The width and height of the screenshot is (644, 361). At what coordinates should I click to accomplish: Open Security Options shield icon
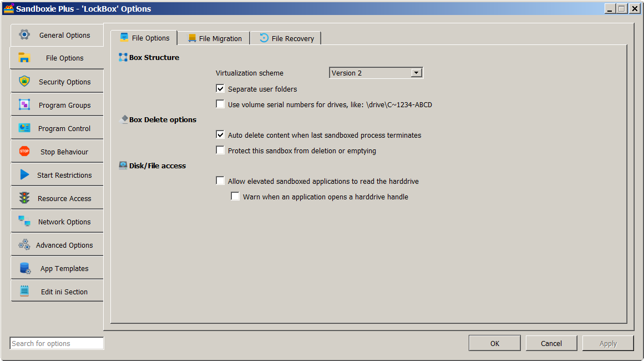pos(24,82)
